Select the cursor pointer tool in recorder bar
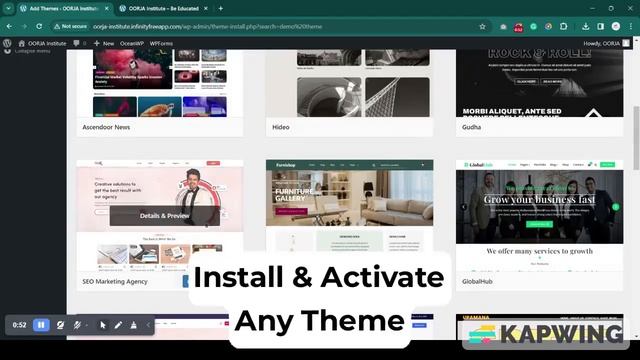Image resolution: width=640 pixels, height=360 pixels. point(102,325)
